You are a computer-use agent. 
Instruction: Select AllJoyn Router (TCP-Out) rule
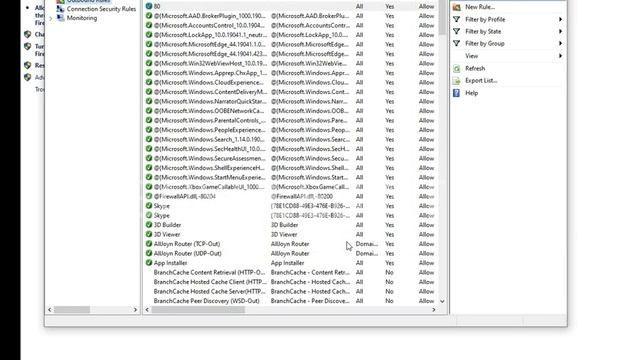[187, 244]
